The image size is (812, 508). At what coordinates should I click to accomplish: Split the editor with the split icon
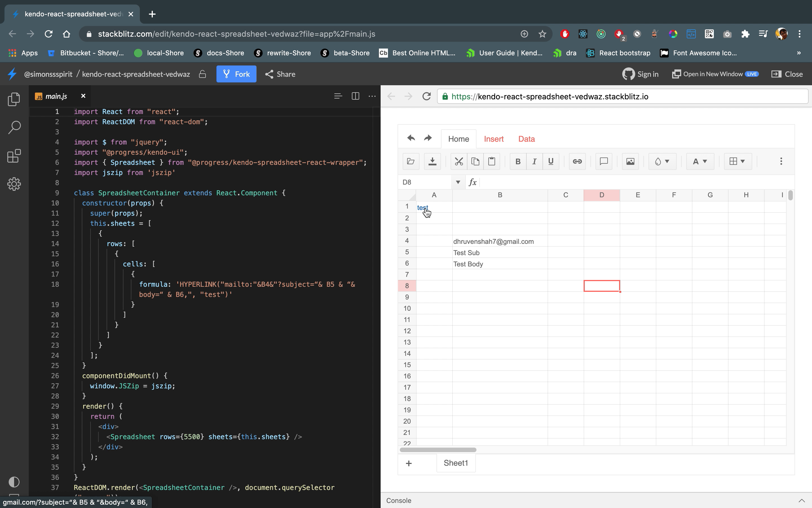pos(355,96)
